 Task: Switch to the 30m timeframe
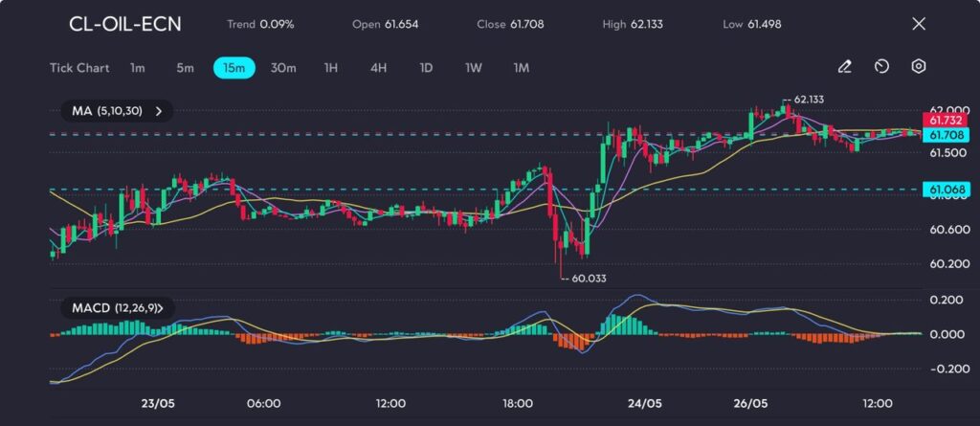[x=283, y=68]
